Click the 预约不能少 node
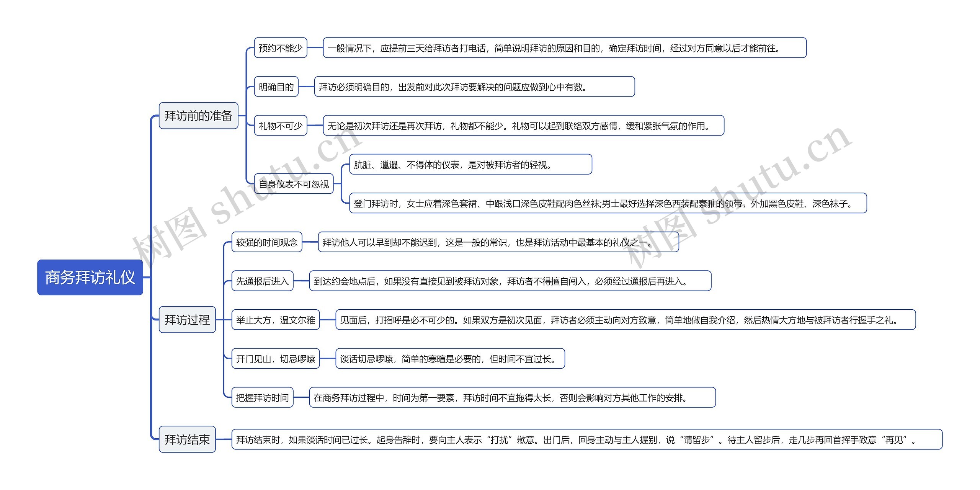 tap(281, 48)
